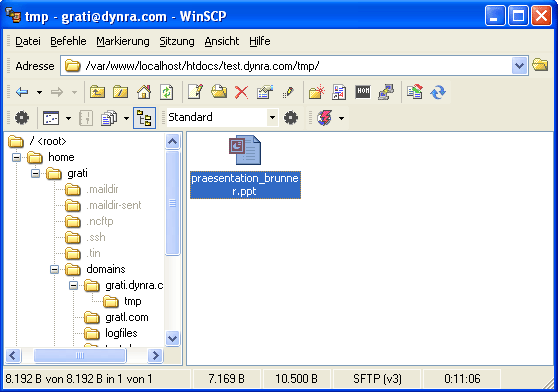560x392 pixels.
Task: Delete selected file with red X
Action: (242, 92)
